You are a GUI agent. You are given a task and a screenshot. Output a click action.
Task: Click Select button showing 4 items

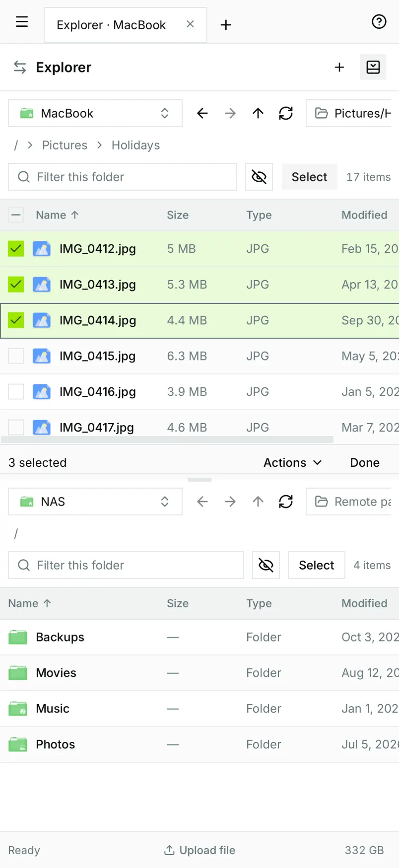(317, 565)
